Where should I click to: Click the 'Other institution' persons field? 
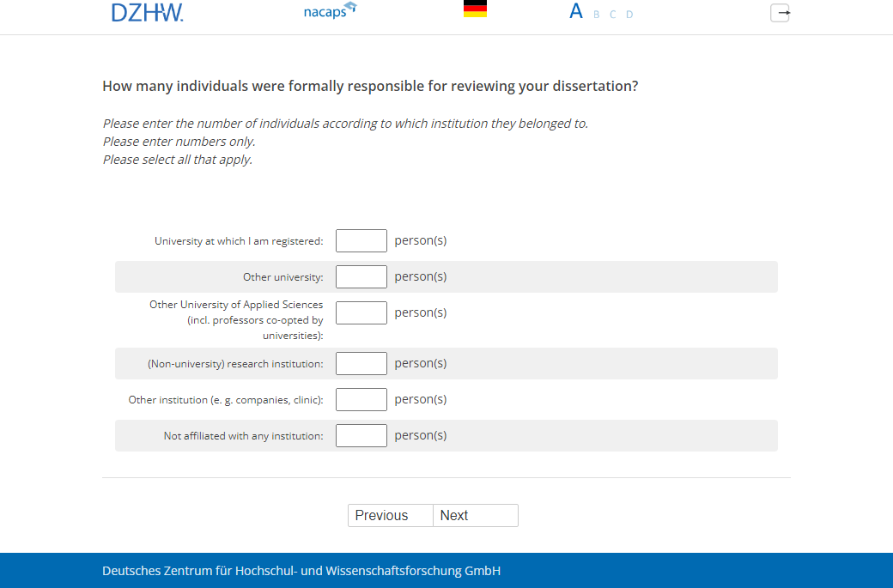(x=361, y=400)
